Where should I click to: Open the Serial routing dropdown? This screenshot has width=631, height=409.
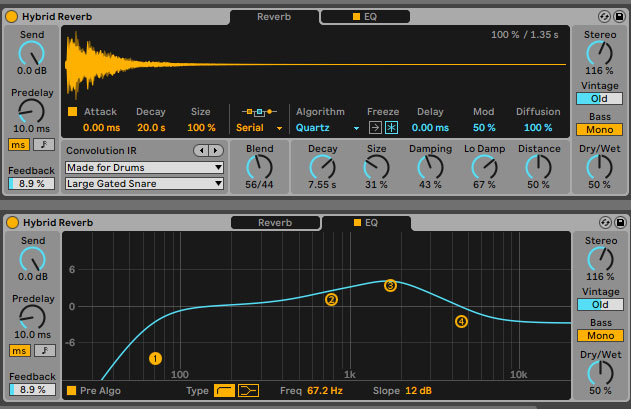(259, 128)
